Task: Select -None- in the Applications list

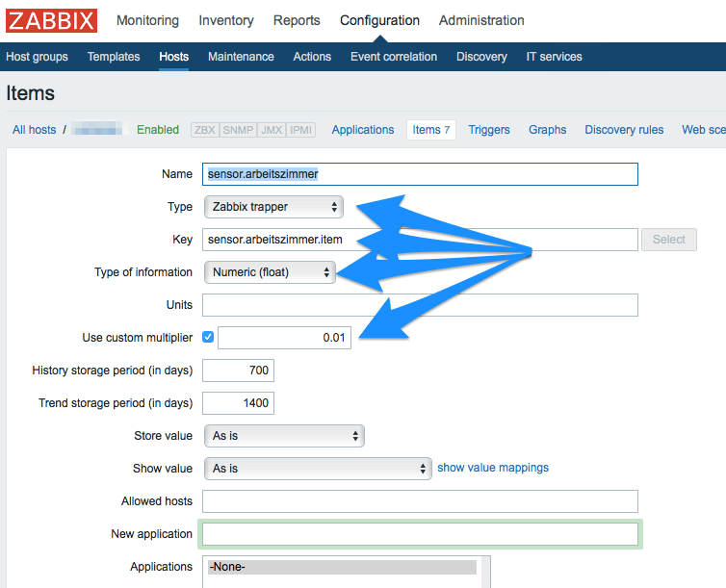Action: coord(342,567)
